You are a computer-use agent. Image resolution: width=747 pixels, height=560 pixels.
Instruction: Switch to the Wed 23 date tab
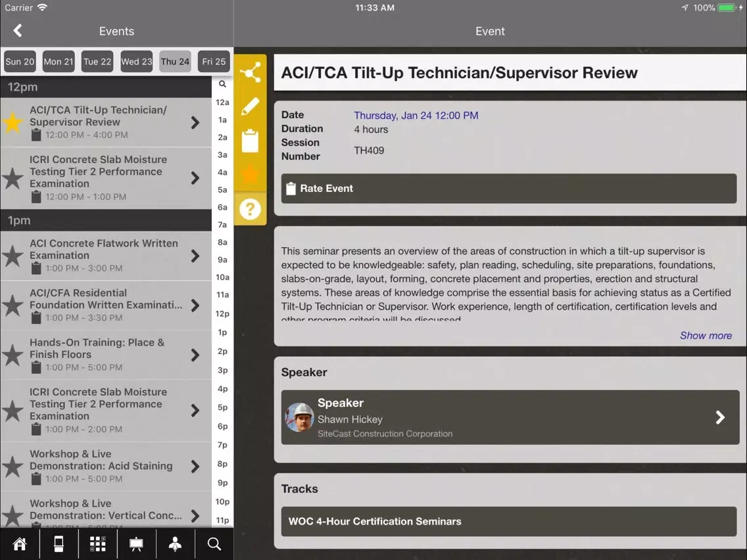click(x=136, y=61)
